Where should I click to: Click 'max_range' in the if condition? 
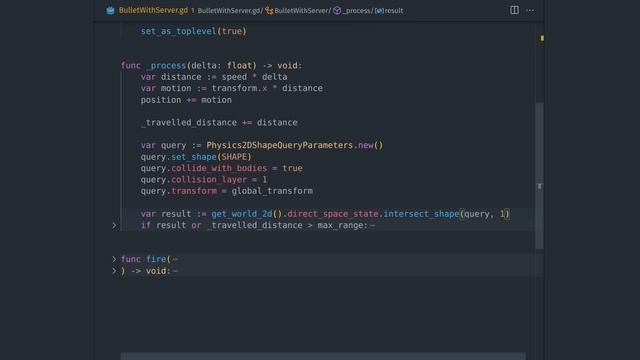coord(340,225)
